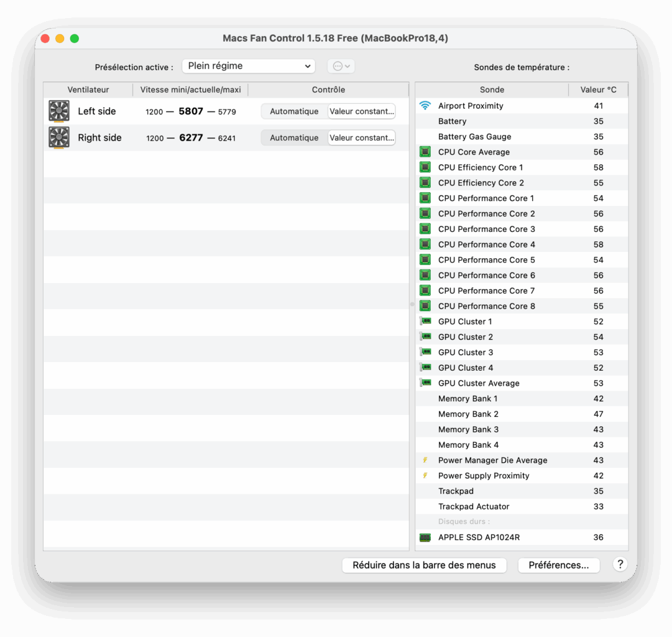Select the Memory Bank 1 sensor row
672x637 pixels.
pyautogui.click(x=522, y=399)
